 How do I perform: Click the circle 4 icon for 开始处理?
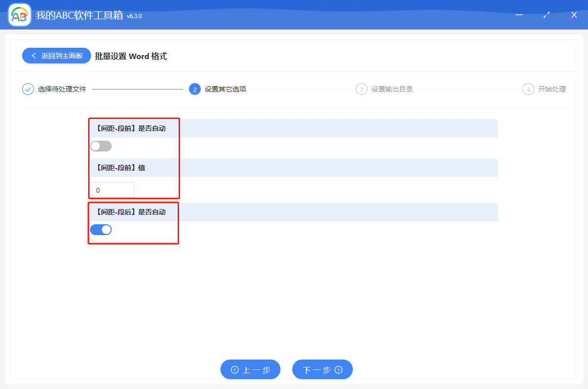pos(528,89)
